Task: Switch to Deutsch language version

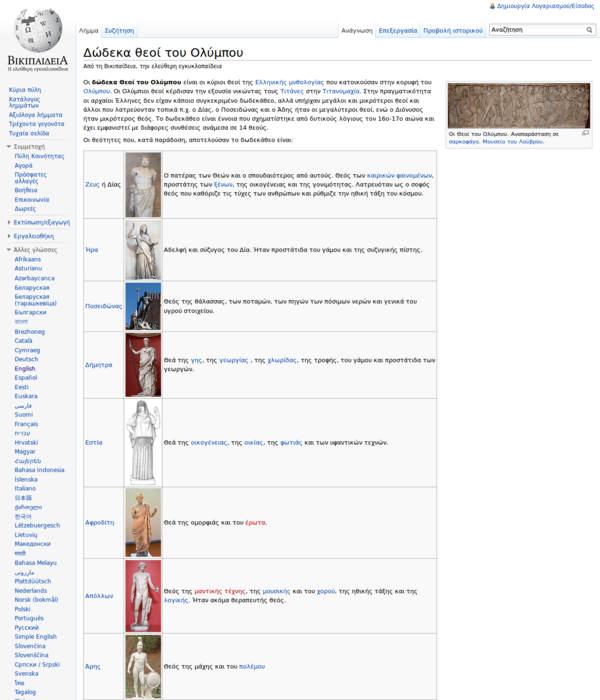Action: click(26, 359)
